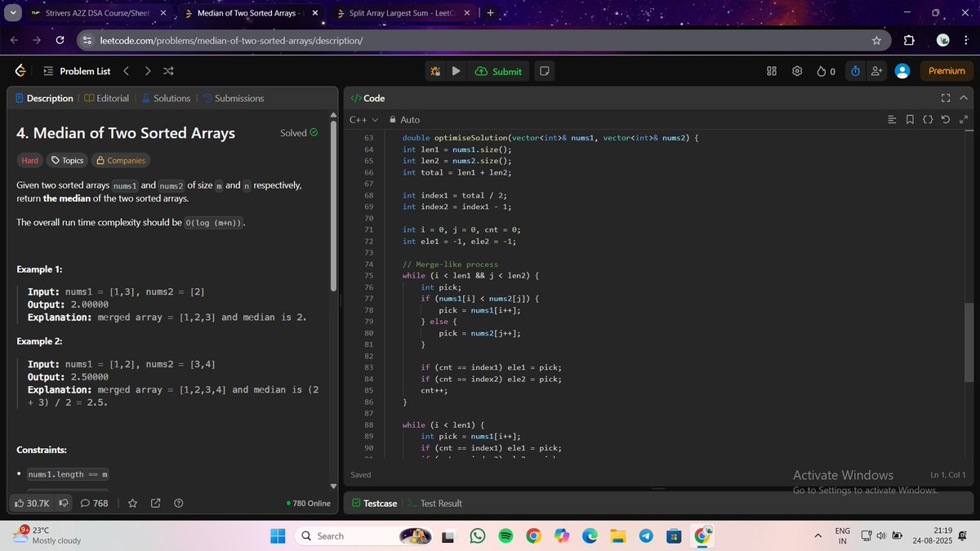The image size is (980, 551).
Task: Click the Hard difficulty tag
Action: 30,161
